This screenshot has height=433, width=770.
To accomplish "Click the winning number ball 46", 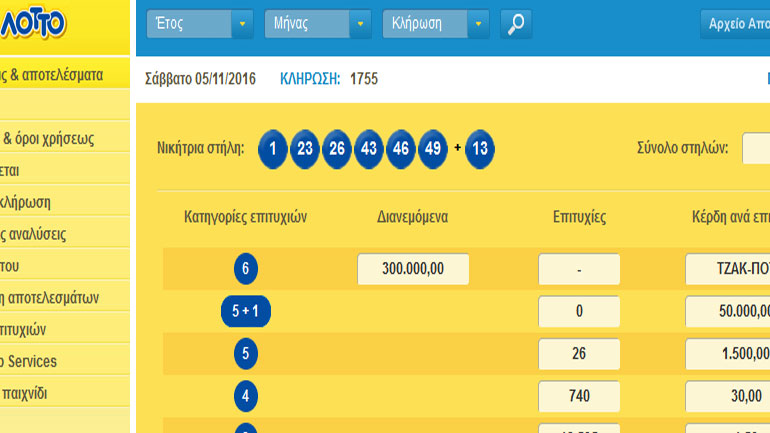I will pyautogui.click(x=401, y=149).
